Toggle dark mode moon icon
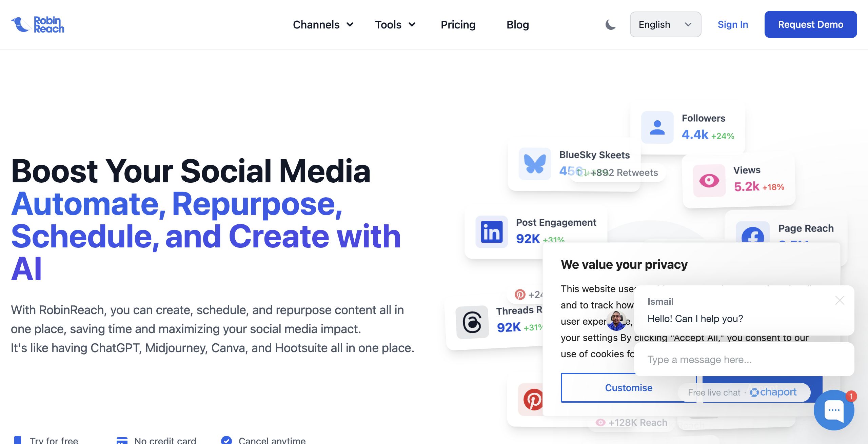Screen dimensions: 868x444 (x=610, y=24)
